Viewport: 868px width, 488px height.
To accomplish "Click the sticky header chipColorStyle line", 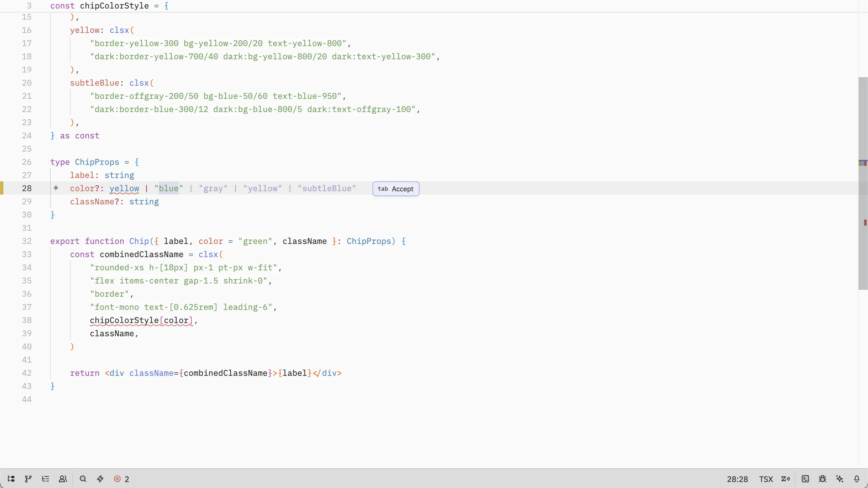I will 114,6.
